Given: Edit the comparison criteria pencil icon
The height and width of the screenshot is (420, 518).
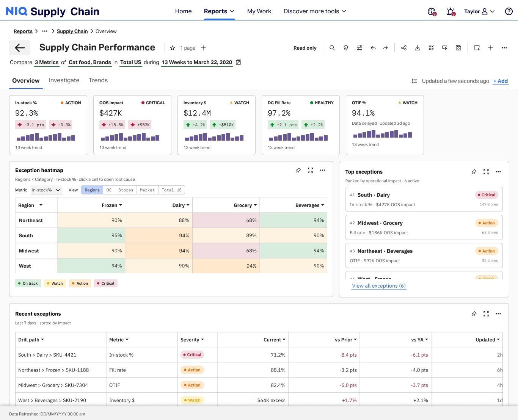Looking at the screenshot, I should pos(239,62).
